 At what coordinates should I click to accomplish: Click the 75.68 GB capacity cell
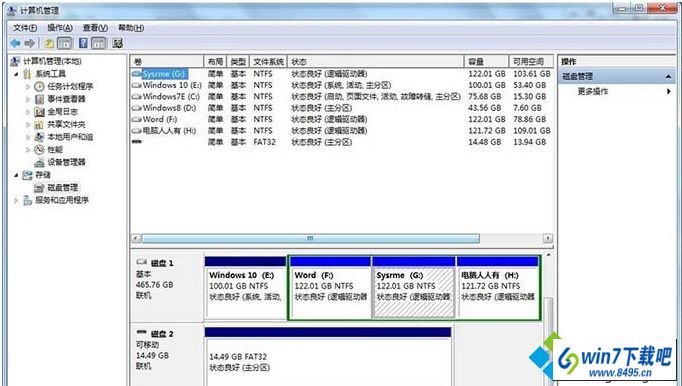485,97
